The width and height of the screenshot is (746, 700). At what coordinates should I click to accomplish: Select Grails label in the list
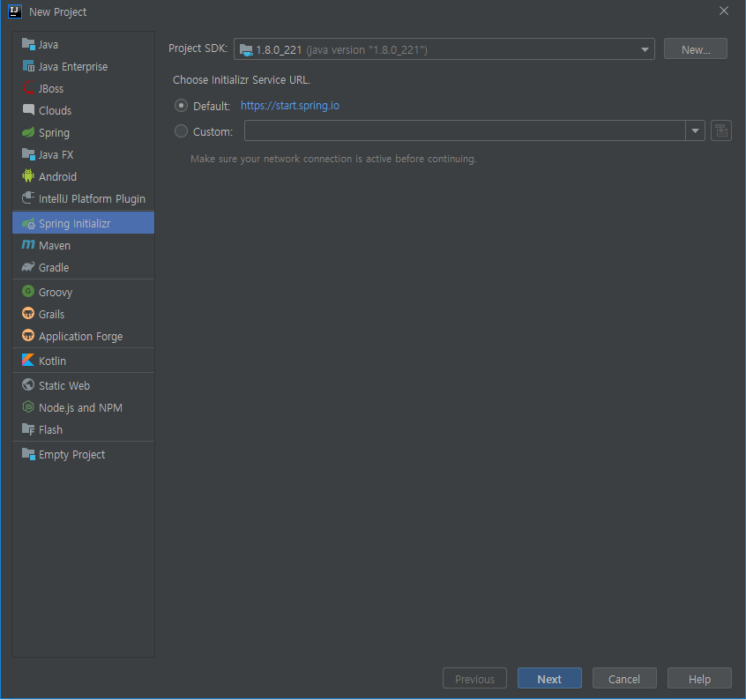51,314
